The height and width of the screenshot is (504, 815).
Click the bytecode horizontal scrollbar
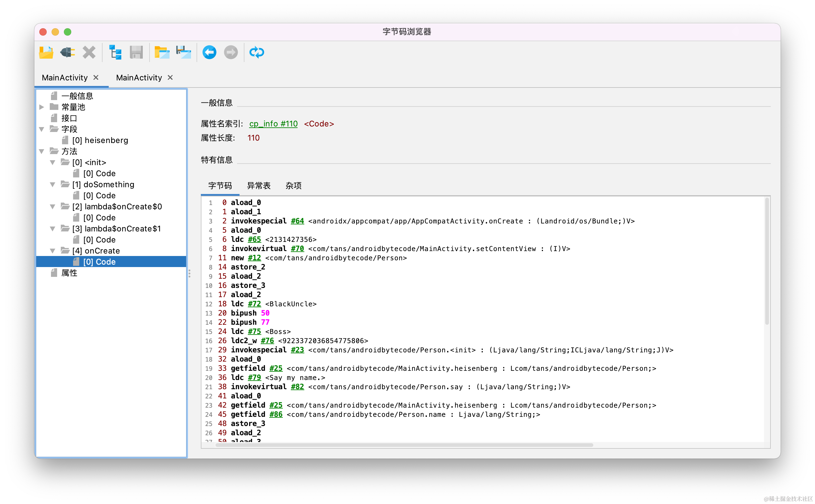click(x=404, y=445)
